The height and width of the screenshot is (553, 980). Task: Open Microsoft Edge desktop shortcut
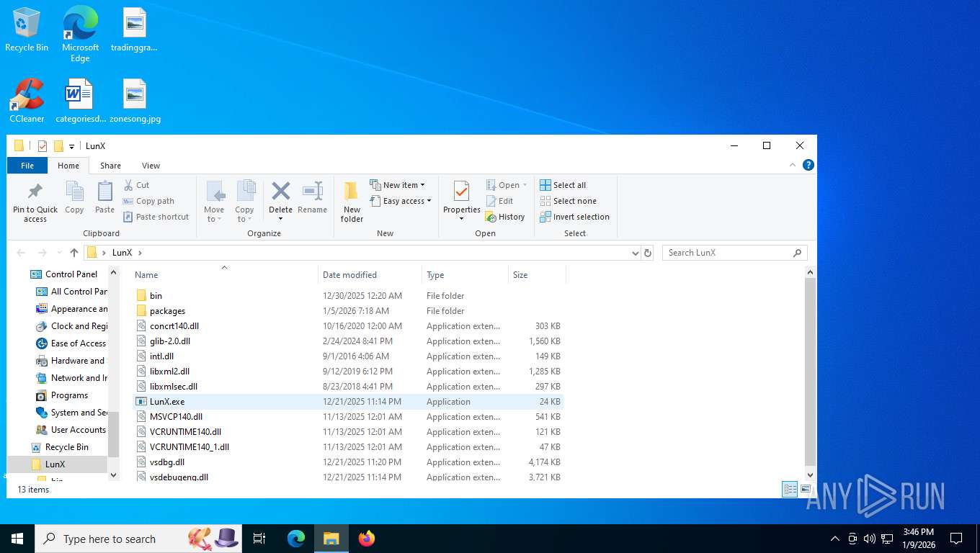coord(80,34)
